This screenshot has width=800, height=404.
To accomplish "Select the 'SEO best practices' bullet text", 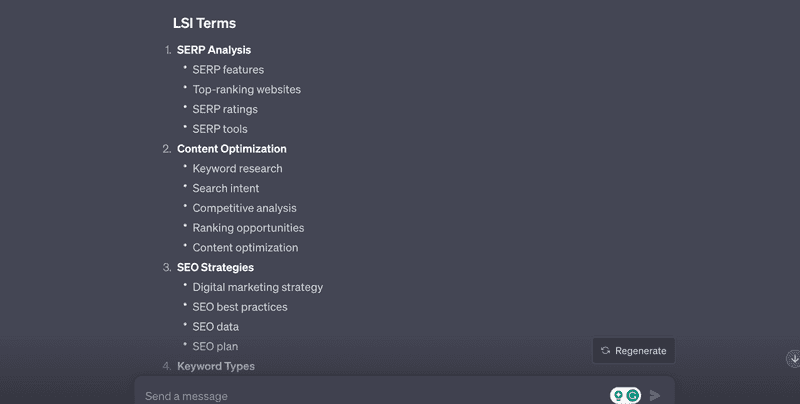I will (240, 307).
